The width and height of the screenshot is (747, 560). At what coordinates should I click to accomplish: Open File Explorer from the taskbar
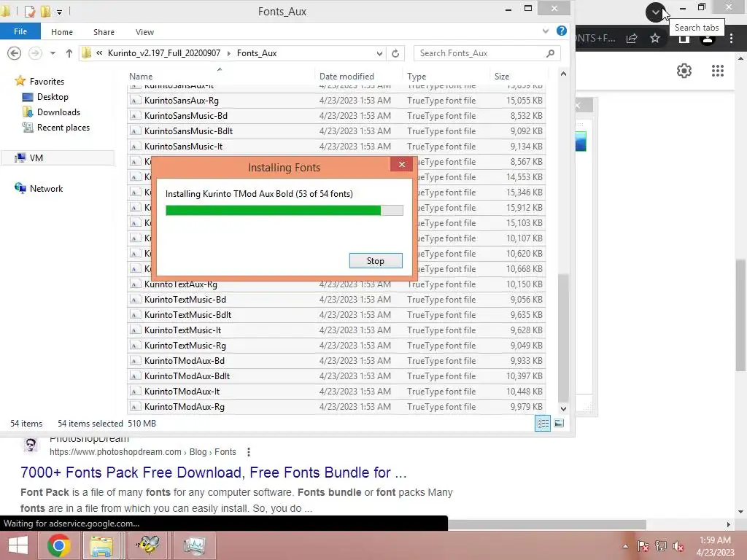point(101,545)
